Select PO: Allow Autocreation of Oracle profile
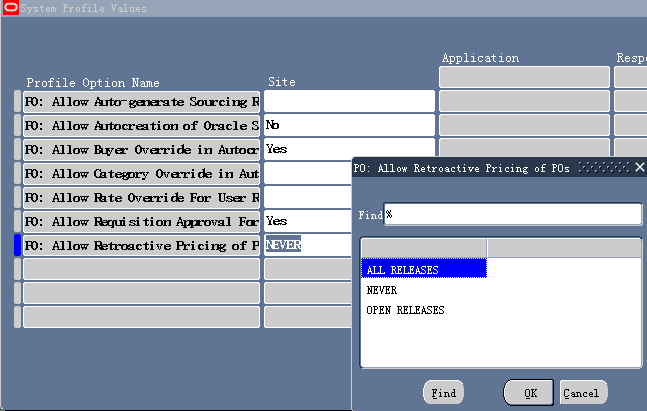Screen dimensions: 647x411 pyautogui.click(x=142, y=126)
